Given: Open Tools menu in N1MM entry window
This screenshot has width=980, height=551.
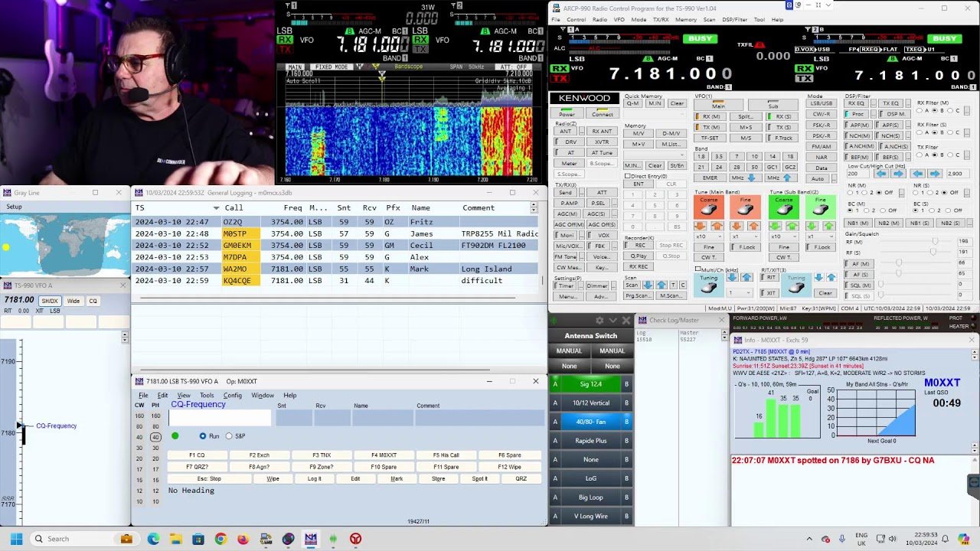Looking at the screenshot, I should (207, 396).
